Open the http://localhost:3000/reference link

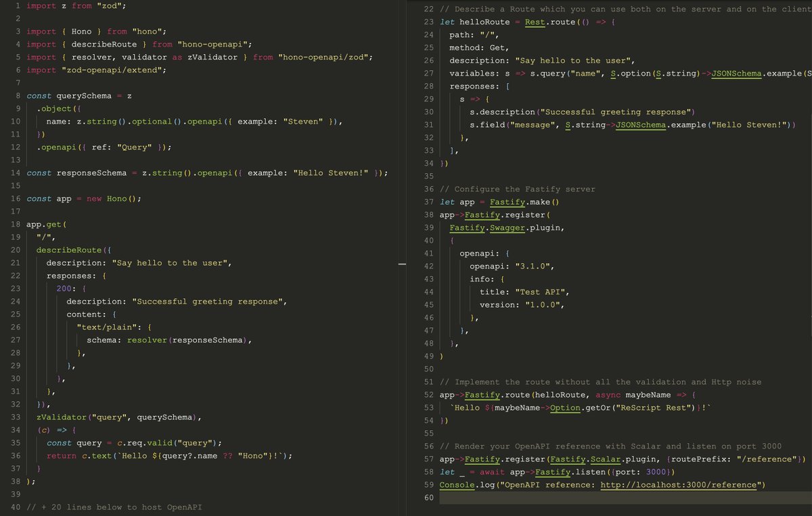point(679,484)
